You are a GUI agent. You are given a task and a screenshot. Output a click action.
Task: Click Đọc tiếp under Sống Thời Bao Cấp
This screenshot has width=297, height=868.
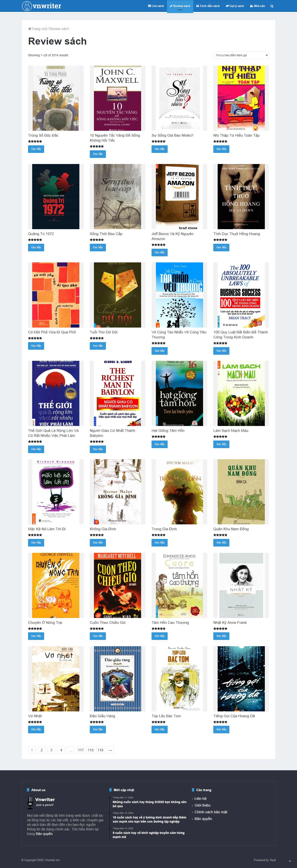(x=98, y=247)
